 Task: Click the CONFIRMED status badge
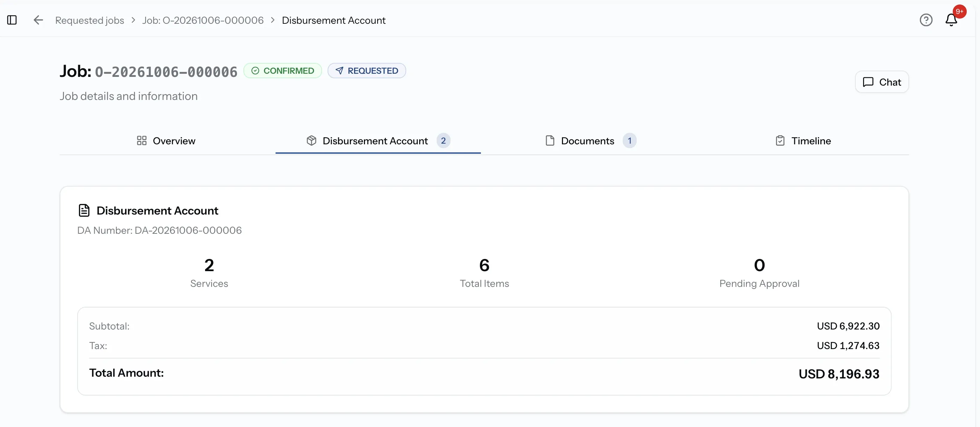(x=283, y=71)
